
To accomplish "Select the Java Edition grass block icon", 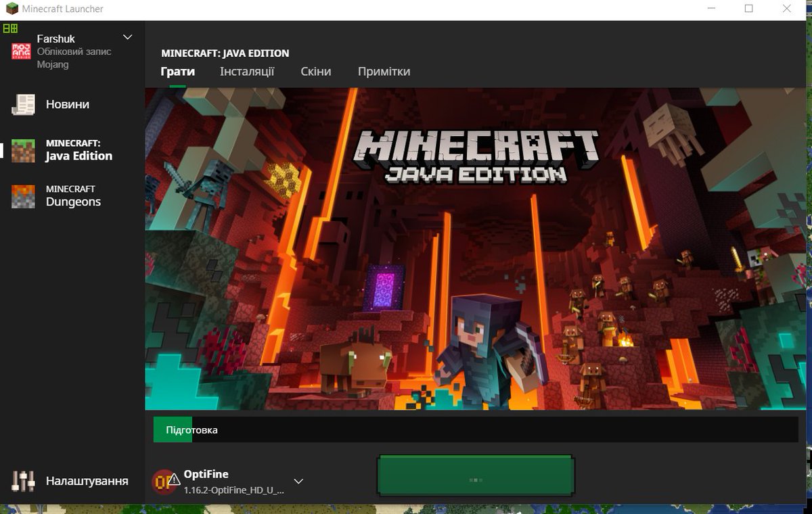I will (23, 150).
